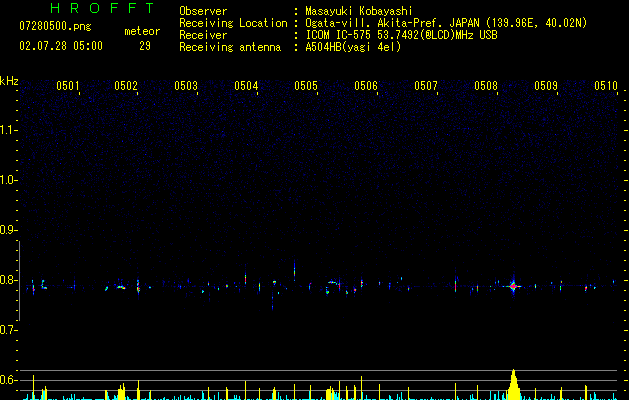Click the 0.7 kHz axis label
This screenshot has width=629, height=400.
pyautogui.click(x=8, y=330)
